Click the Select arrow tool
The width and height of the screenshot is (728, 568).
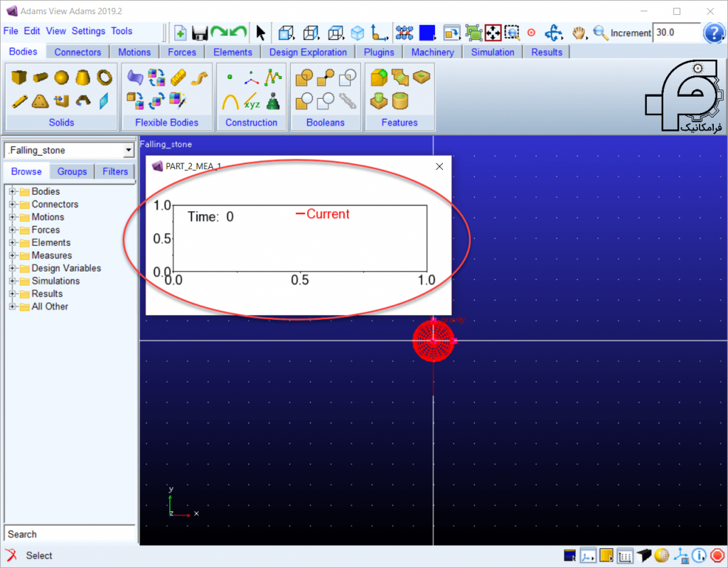(x=260, y=33)
